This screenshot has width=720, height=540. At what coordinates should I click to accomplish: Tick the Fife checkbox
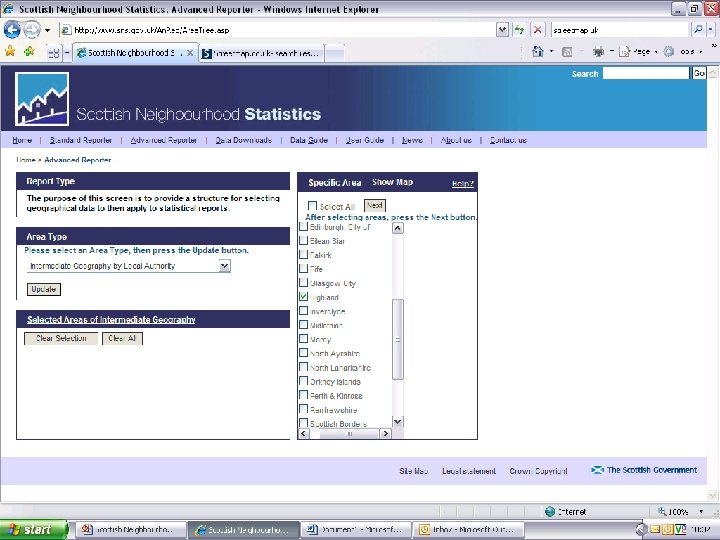[x=304, y=268]
